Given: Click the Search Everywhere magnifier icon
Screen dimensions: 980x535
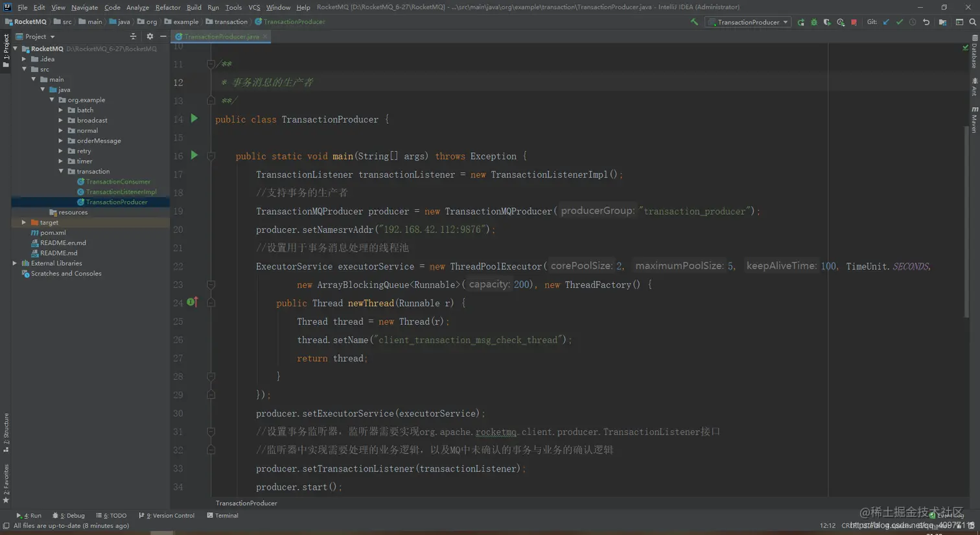Looking at the screenshot, I should [972, 22].
